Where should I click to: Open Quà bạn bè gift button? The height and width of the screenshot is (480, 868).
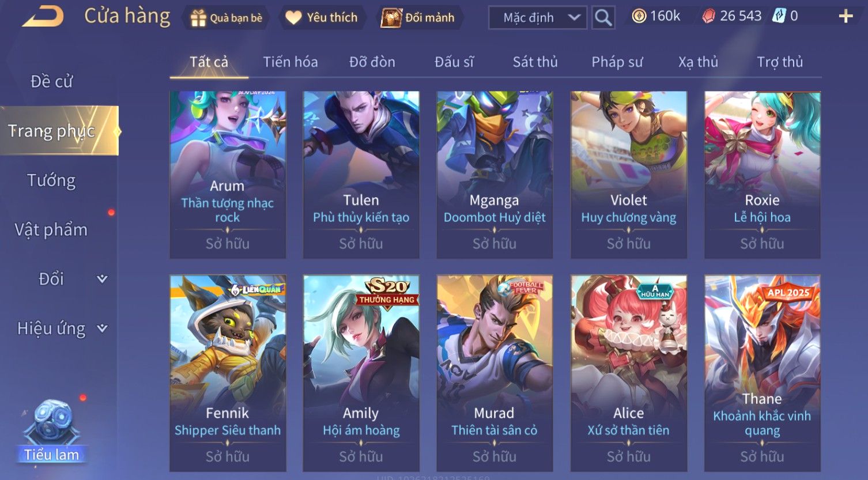[x=226, y=18]
